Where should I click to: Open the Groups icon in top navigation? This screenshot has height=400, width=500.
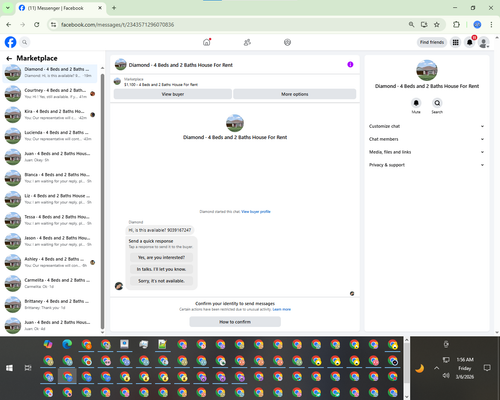tap(287, 42)
